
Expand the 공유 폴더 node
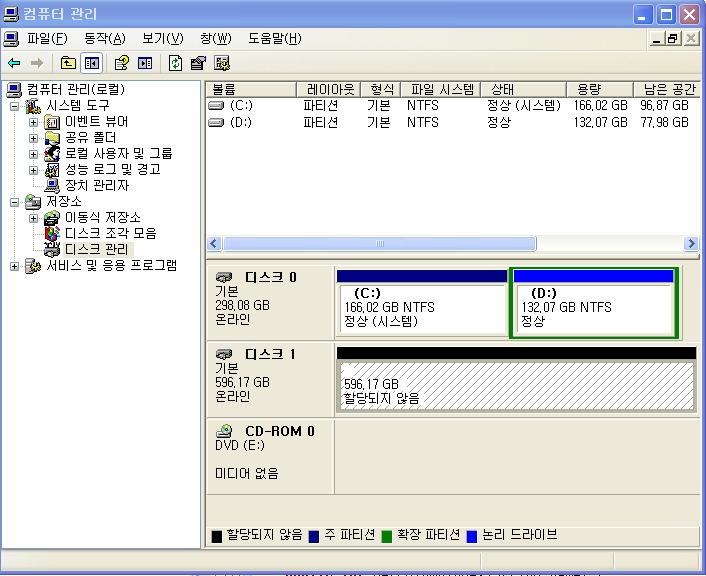(x=33, y=138)
